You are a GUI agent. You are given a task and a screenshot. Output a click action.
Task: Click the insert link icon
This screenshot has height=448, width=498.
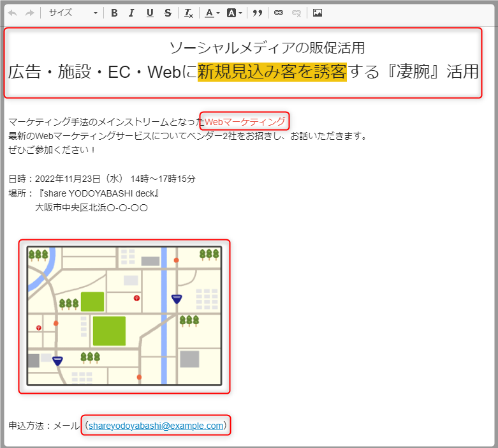(279, 13)
